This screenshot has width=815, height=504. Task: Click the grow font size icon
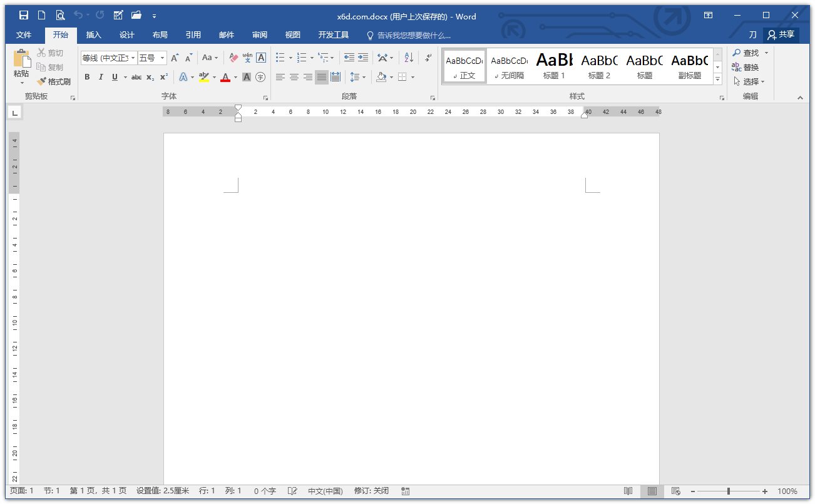click(x=175, y=58)
